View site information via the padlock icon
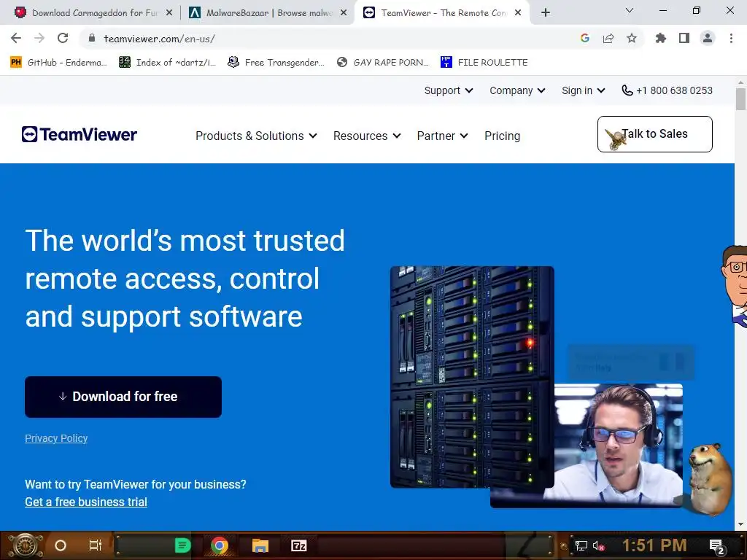Screen dimensions: 747x560 coord(92,38)
